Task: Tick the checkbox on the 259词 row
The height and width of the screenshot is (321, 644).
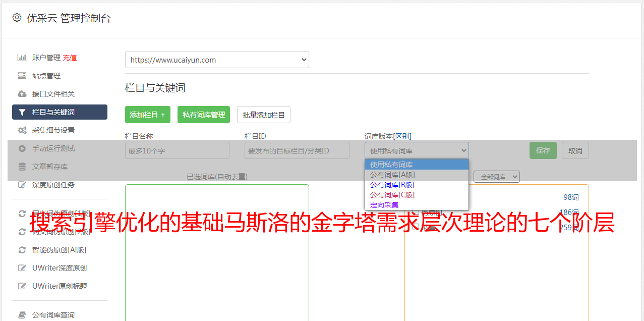Action: point(416,227)
